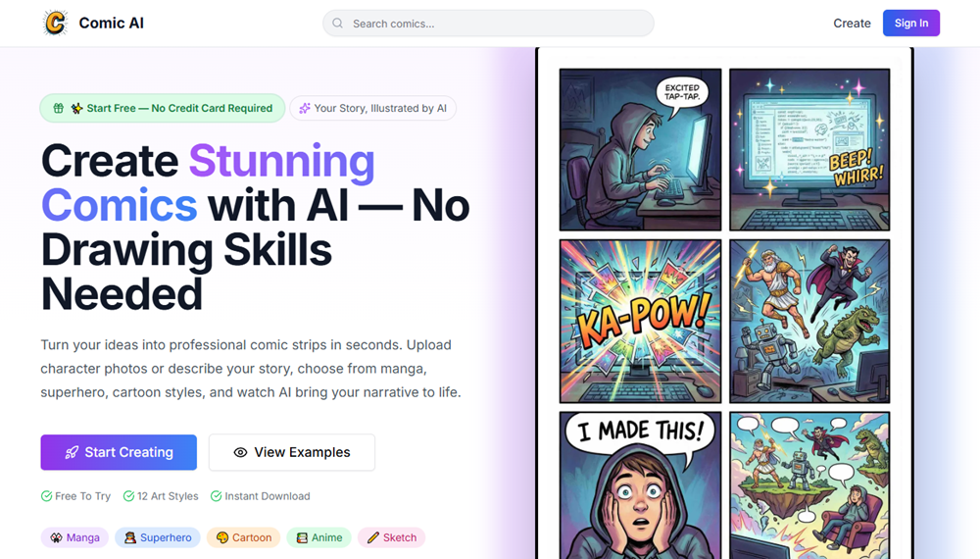Screen dimensions: 980x559
Task: Click the 'Create Stunning Comics' headline
Action: [255, 227]
